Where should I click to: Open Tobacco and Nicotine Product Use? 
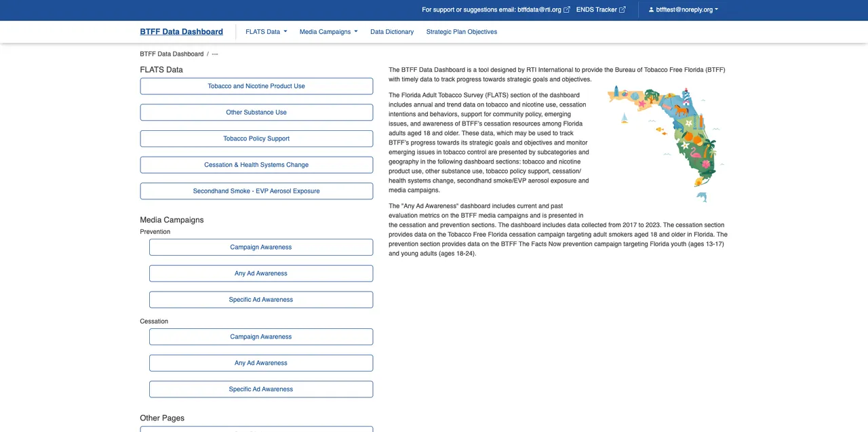click(x=256, y=86)
